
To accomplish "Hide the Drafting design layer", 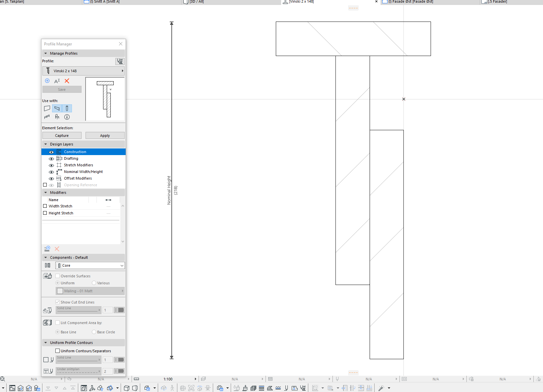I will tap(51, 159).
